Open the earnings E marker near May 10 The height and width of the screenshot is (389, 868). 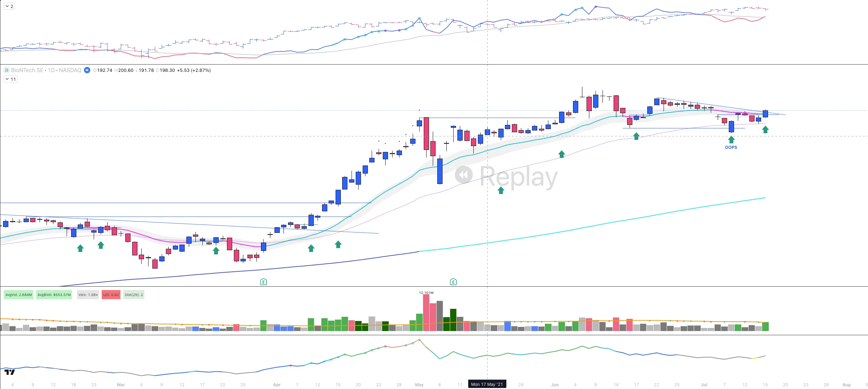pos(453,282)
